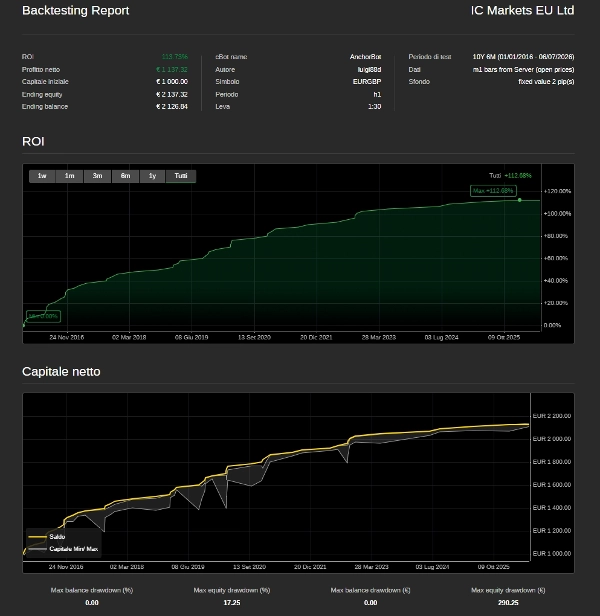Image resolution: width=600 pixels, height=616 pixels.
Task: Click the Tutti +112.68% summary text
Action: click(x=510, y=176)
